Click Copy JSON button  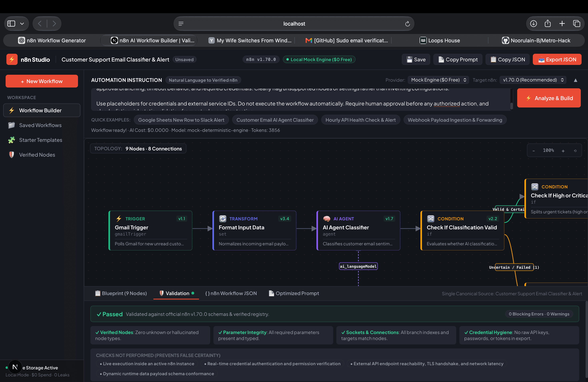[507, 60]
